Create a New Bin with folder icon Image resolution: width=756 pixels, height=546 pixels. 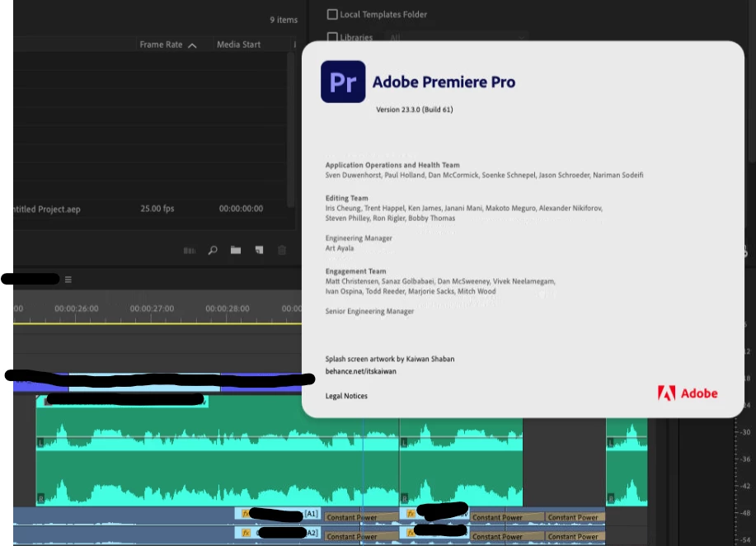click(236, 250)
